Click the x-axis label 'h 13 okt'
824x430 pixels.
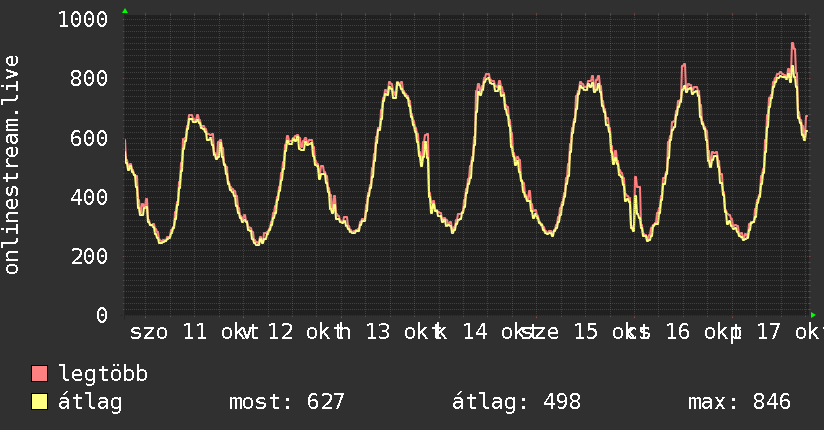(x=389, y=332)
